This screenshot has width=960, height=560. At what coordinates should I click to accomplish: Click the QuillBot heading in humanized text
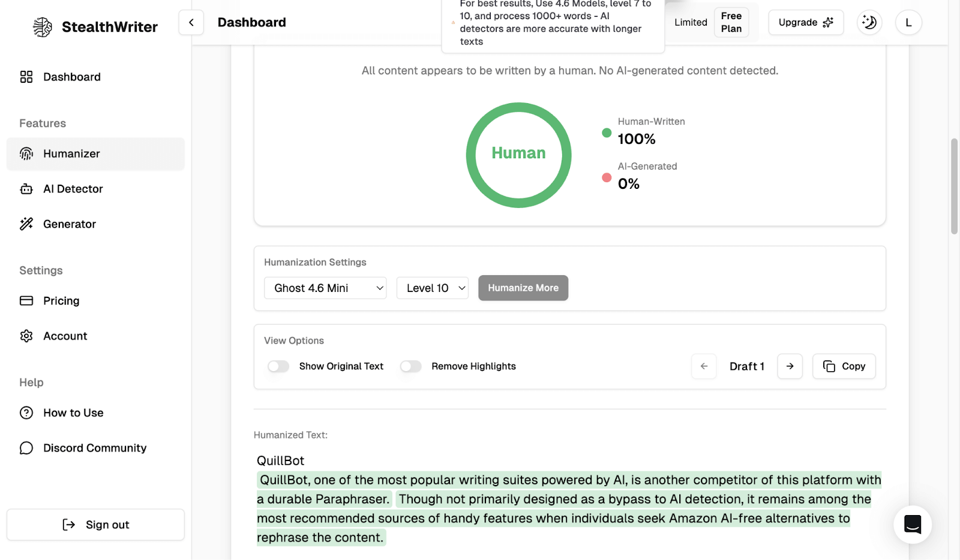click(x=280, y=460)
